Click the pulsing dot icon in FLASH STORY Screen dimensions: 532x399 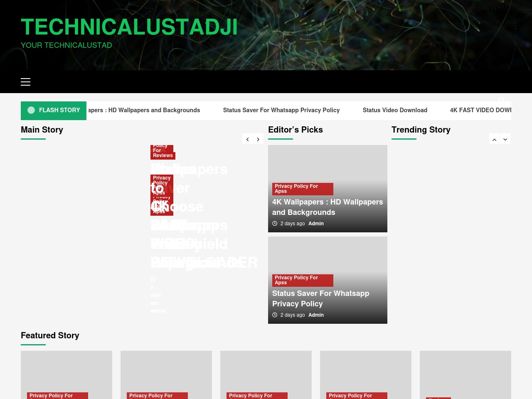(x=31, y=110)
